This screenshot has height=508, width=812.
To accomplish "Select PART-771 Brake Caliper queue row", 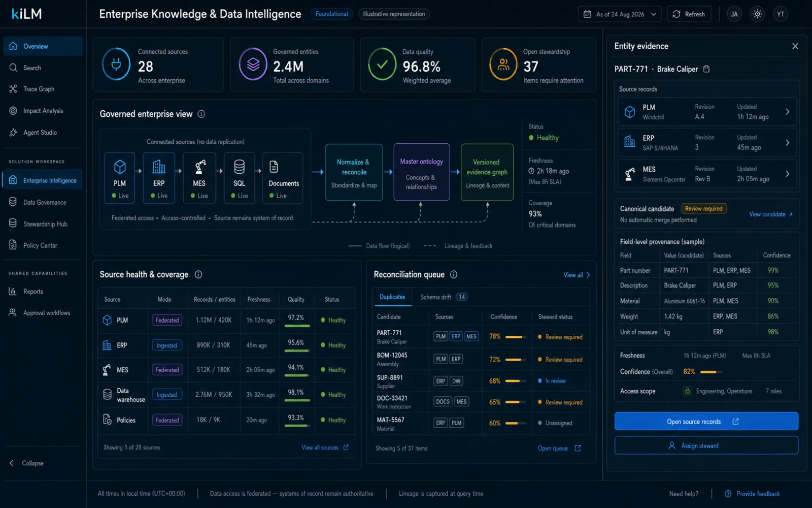I will pos(481,337).
